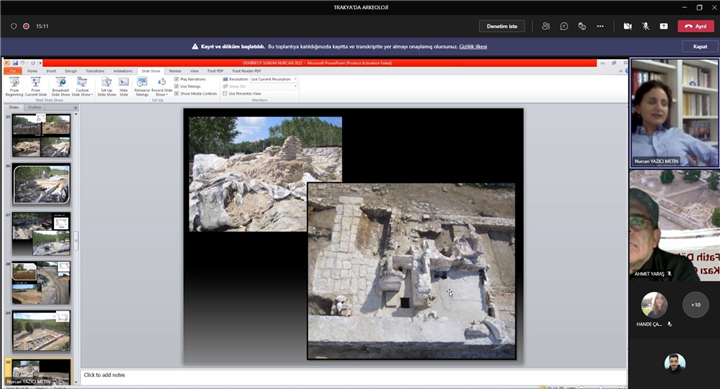Enable the Use Presenter View checkbox

pos(225,93)
